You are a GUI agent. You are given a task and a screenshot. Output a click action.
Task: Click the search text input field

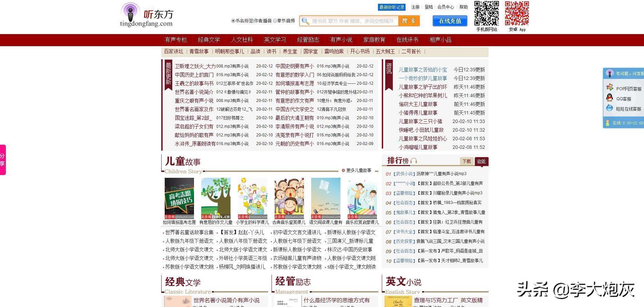352,21
